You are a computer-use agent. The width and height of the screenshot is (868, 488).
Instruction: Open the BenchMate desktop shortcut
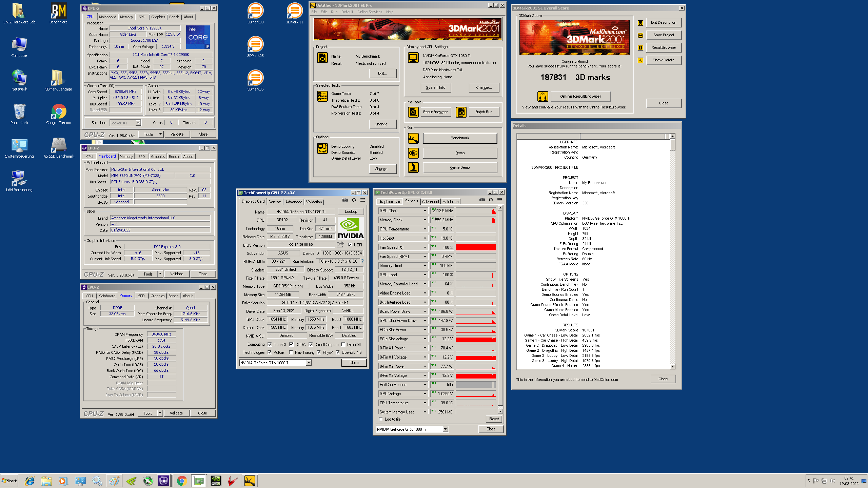point(58,14)
